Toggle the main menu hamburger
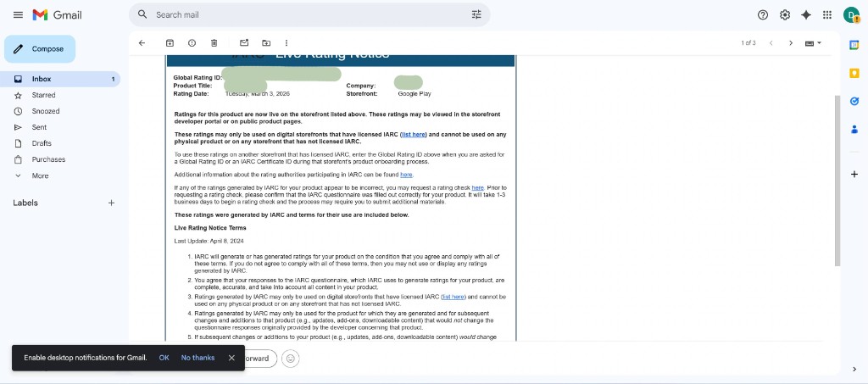Viewport: 868px width, 384px height. tap(18, 14)
